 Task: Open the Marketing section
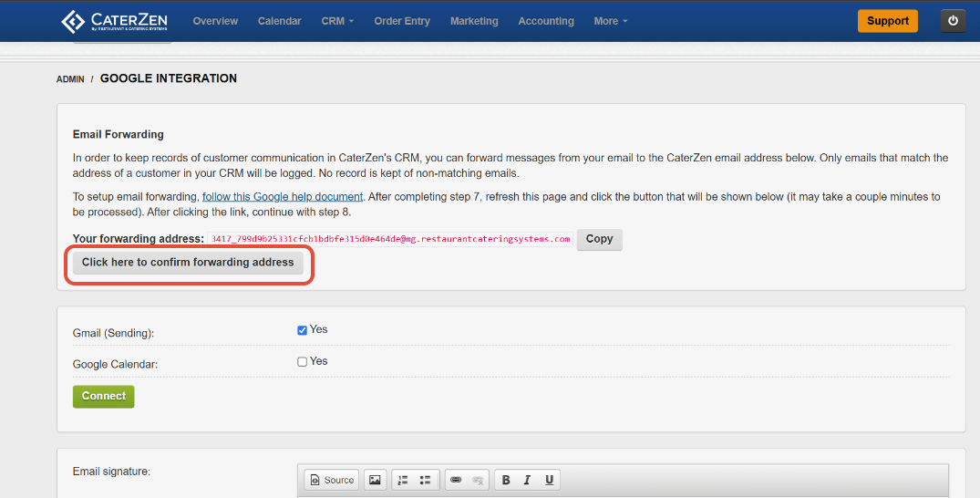pyautogui.click(x=474, y=21)
